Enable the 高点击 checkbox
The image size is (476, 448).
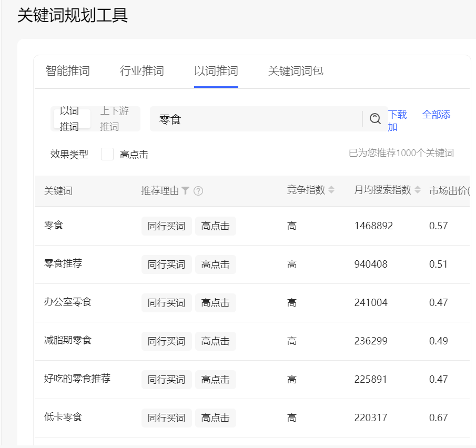[107, 154]
